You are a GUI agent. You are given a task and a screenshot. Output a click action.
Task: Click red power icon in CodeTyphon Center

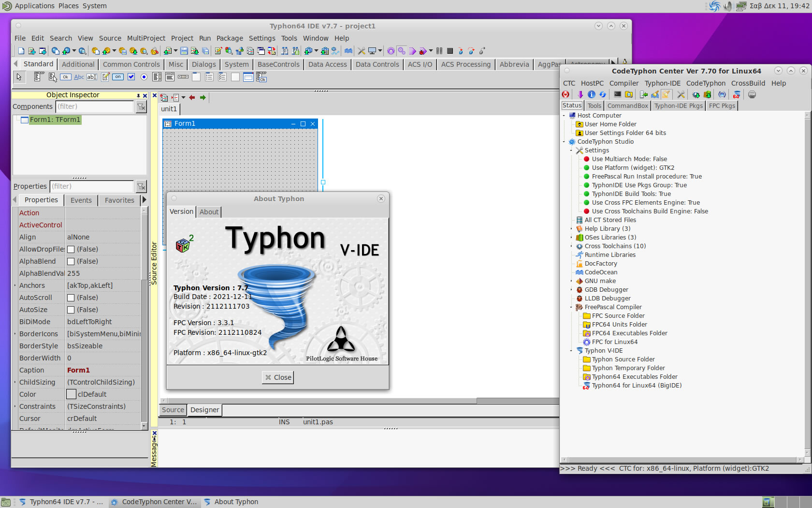pos(565,94)
